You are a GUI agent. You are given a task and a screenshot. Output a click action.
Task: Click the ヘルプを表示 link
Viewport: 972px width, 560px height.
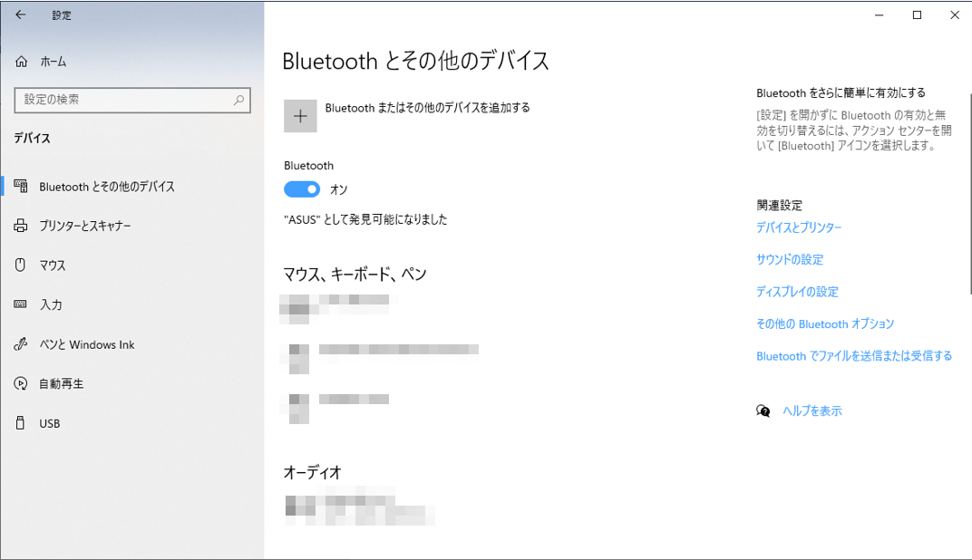tap(812, 410)
